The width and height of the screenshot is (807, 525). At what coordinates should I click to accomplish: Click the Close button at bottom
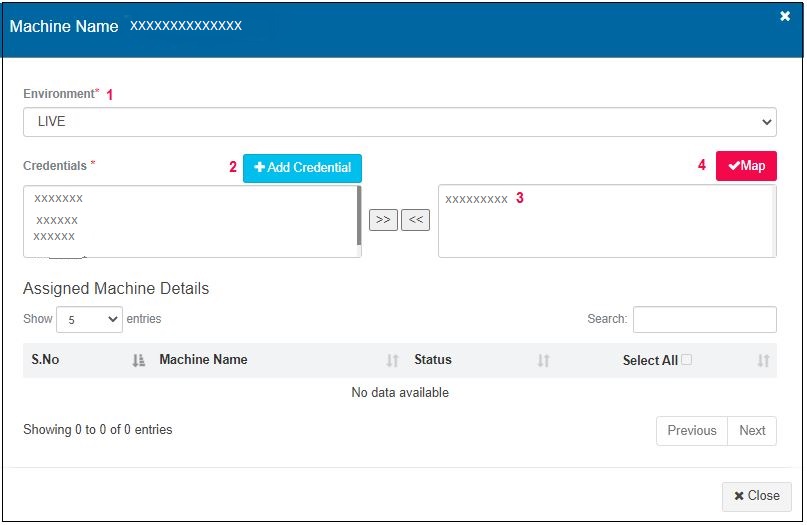click(756, 496)
